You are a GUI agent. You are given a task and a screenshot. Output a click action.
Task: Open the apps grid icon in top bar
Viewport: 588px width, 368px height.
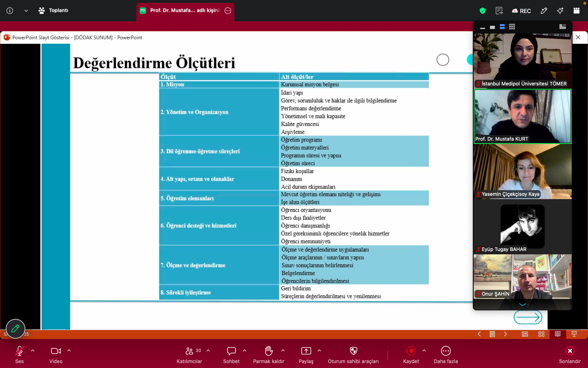[x=577, y=11]
